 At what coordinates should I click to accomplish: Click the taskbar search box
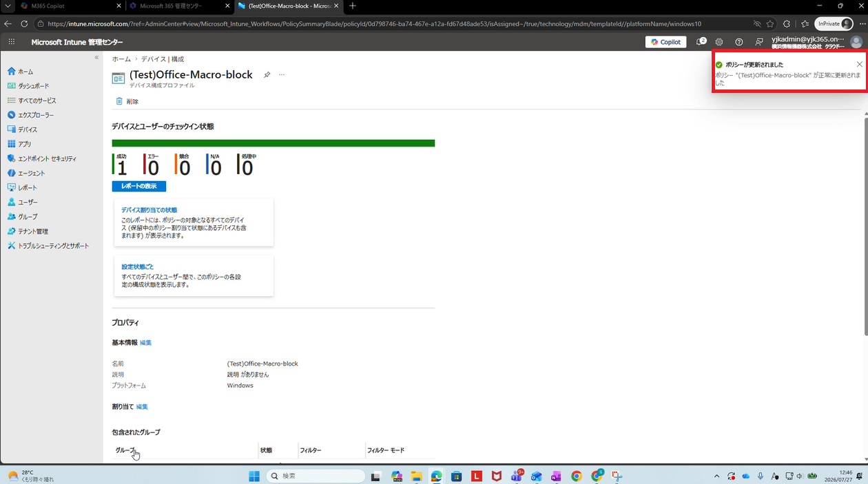(316, 476)
